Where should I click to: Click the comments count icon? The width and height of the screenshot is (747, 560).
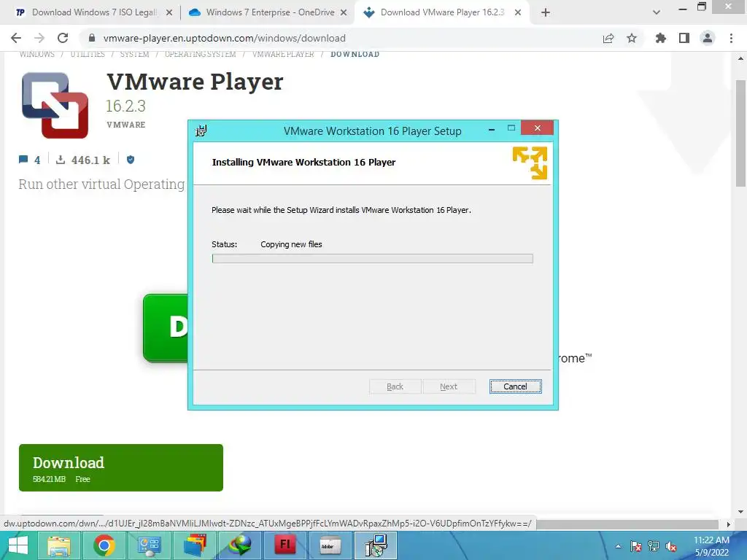23,160
